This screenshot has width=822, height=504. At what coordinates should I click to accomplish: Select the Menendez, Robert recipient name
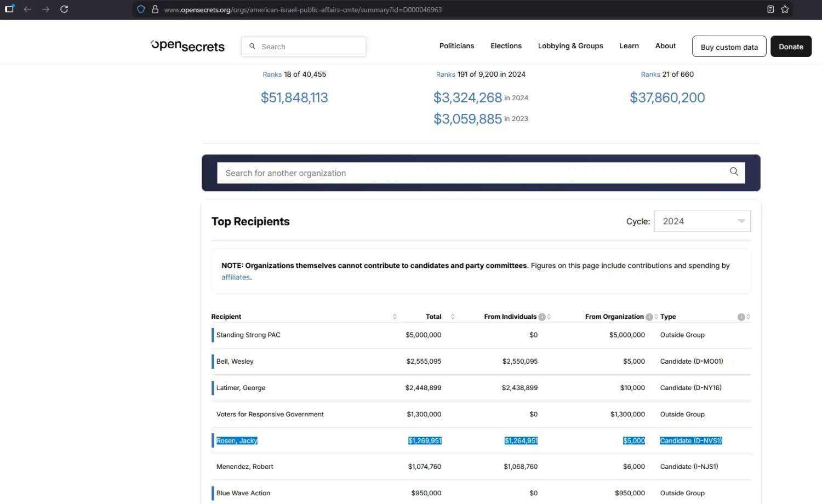(244, 467)
